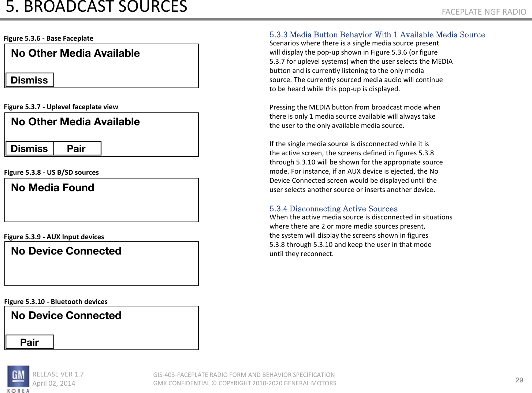The width and height of the screenshot is (532, 393).
Task: Toggle Pair in the uplevel faceplate view
Action: [77, 148]
